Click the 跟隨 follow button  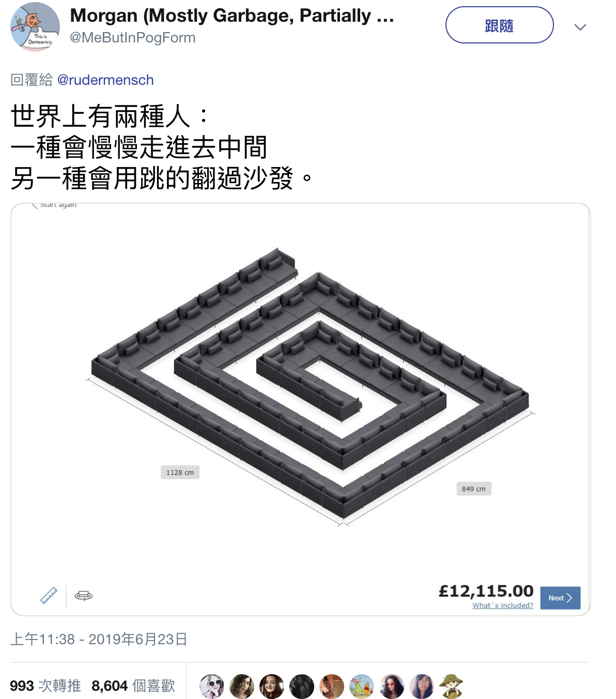pyautogui.click(x=499, y=25)
